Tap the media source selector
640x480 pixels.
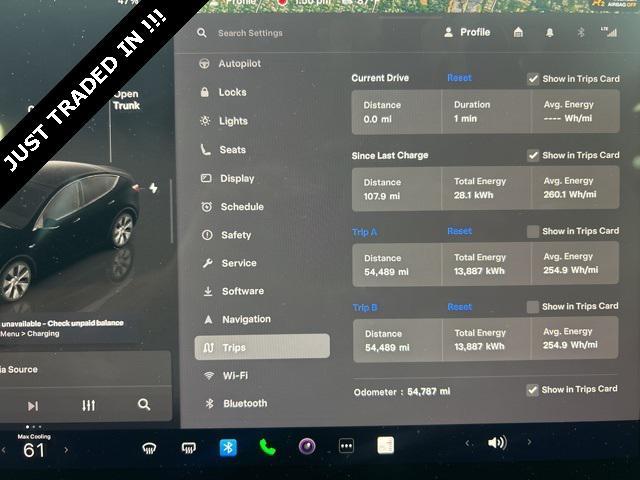pyautogui.click(x=85, y=369)
